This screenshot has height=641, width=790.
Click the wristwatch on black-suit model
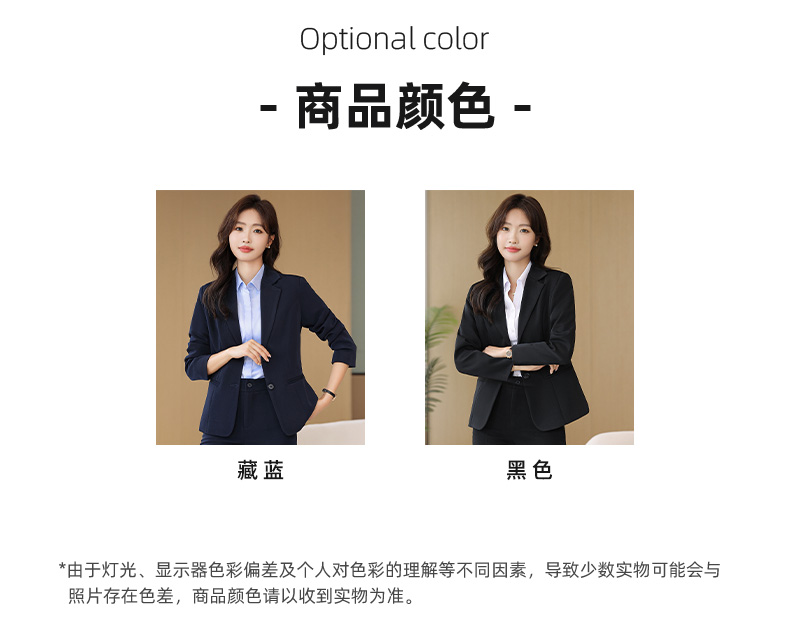pyautogui.click(x=509, y=353)
